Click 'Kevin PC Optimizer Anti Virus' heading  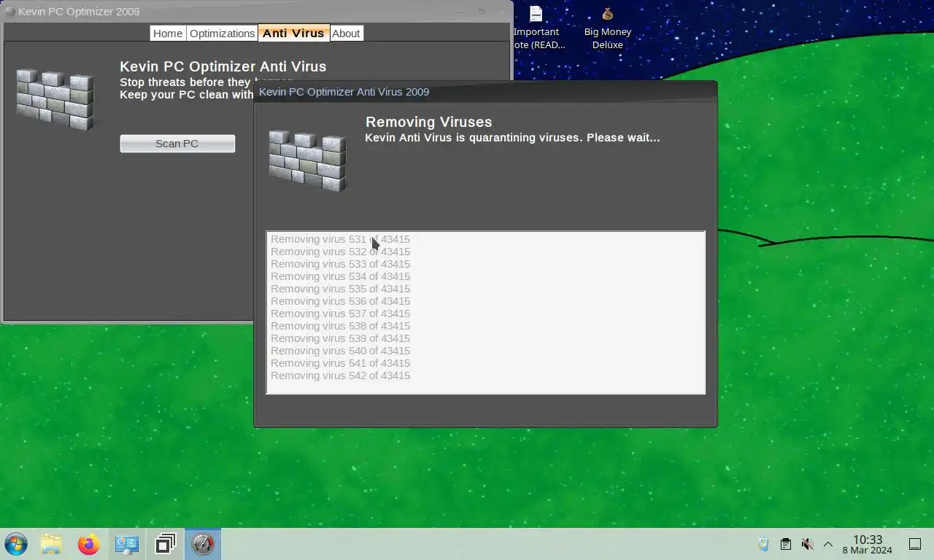pyautogui.click(x=223, y=66)
